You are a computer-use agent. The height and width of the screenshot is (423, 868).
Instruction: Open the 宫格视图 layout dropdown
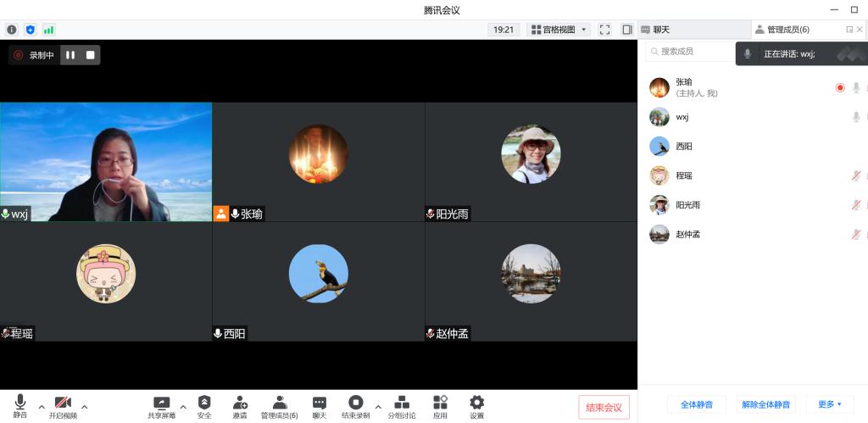pos(559,30)
